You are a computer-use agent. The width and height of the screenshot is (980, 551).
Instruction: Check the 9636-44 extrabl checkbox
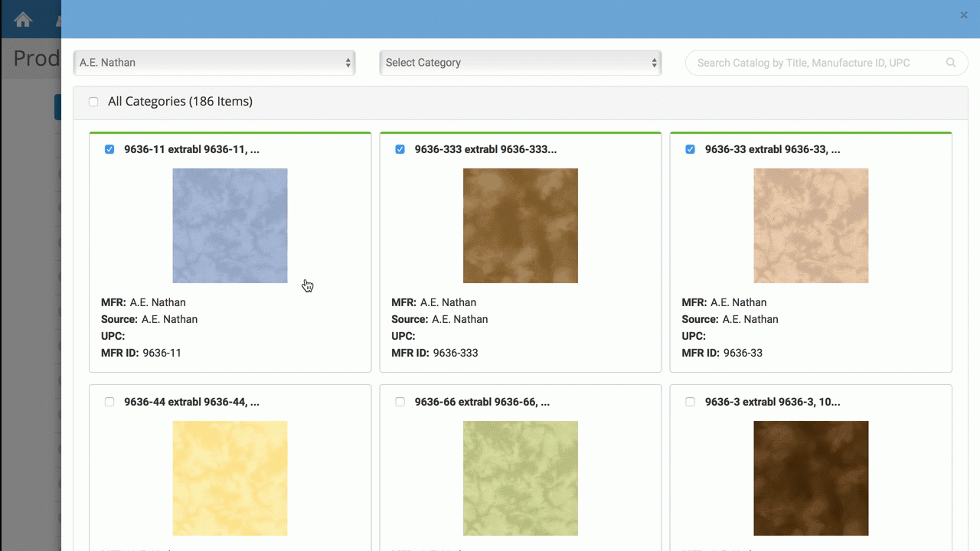pos(109,402)
